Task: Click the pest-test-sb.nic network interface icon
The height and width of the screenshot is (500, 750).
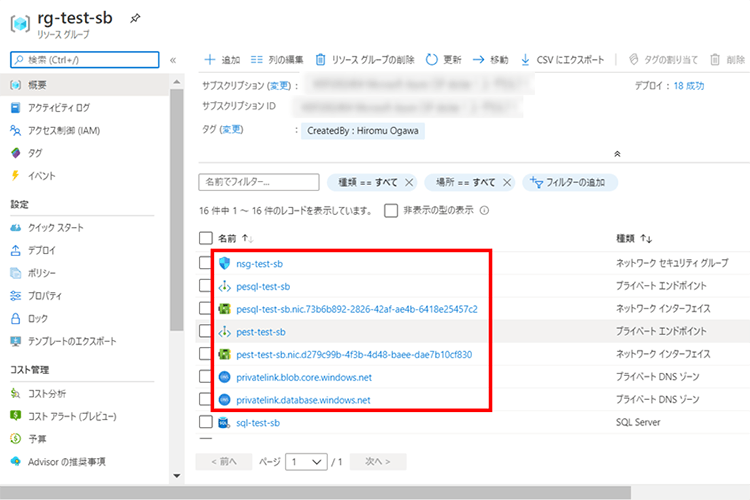Action: [224, 354]
